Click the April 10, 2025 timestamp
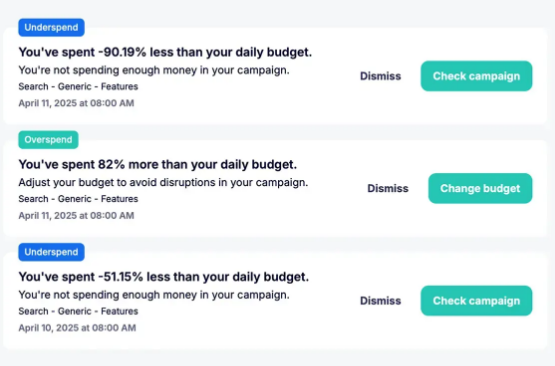Viewport: 555px width, 366px height. [77, 328]
